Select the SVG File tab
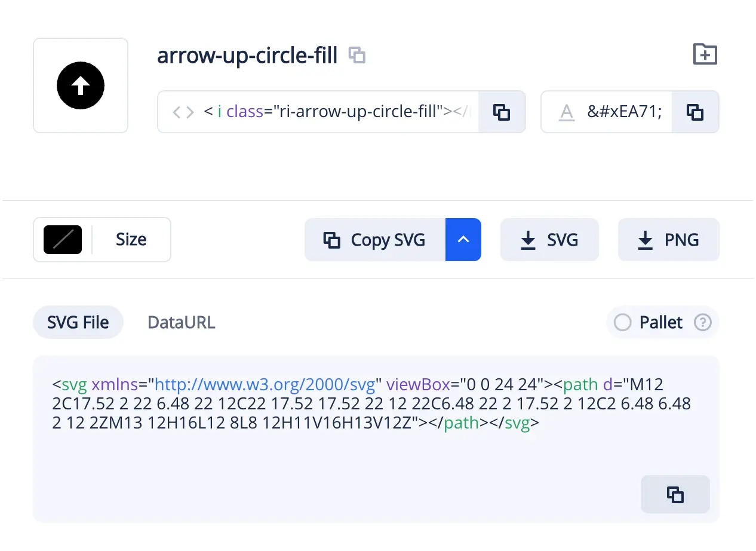Screen dimensions: 756x551 tap(78, 323)
